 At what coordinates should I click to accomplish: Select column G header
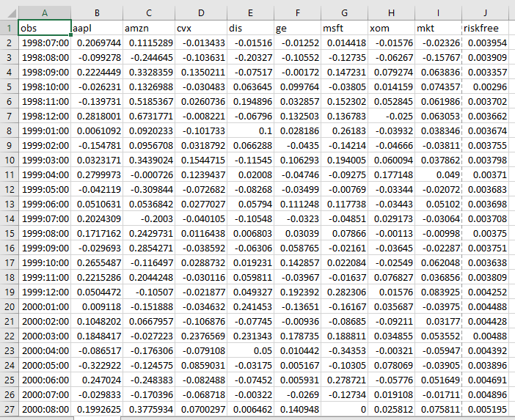[x=344, y=12]
